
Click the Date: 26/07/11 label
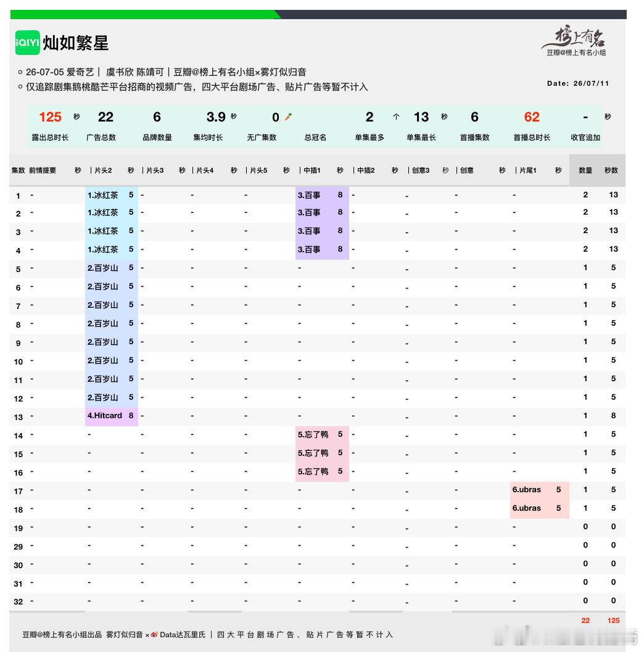tap(578, 83)
